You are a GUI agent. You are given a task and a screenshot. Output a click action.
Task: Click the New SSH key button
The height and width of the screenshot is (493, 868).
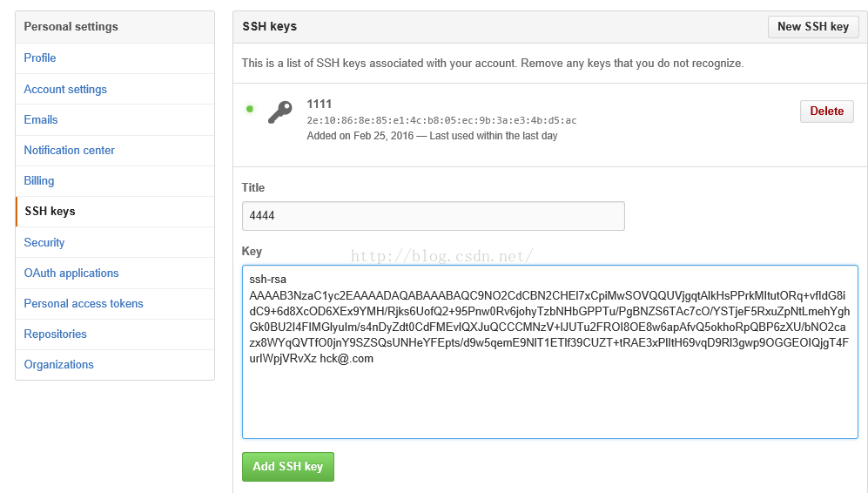tap(812, 26)
